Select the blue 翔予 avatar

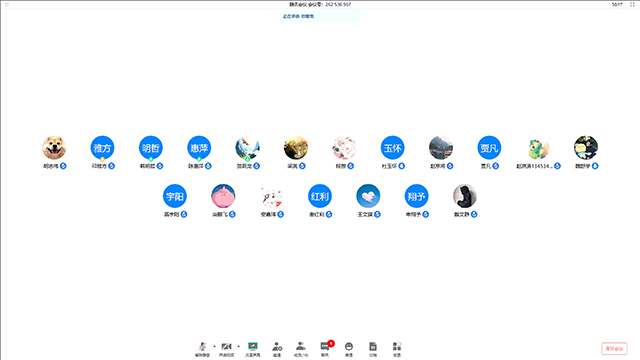[x=417, y=196]
